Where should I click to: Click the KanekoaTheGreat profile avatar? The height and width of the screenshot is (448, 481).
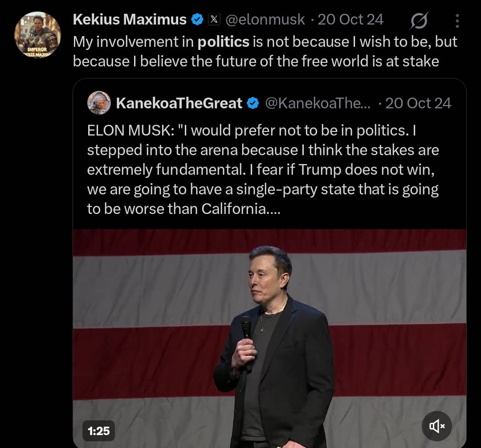[99, 103]
